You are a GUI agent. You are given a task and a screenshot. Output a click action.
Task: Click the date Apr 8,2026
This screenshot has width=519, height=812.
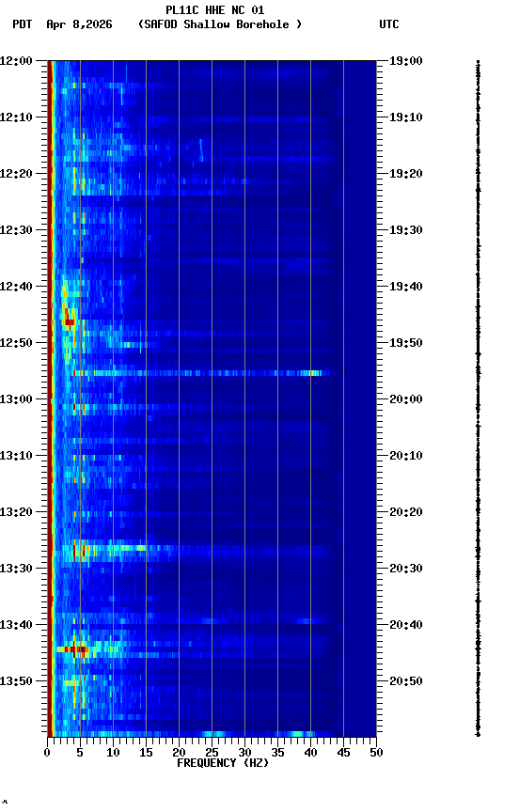coord(79,24)
